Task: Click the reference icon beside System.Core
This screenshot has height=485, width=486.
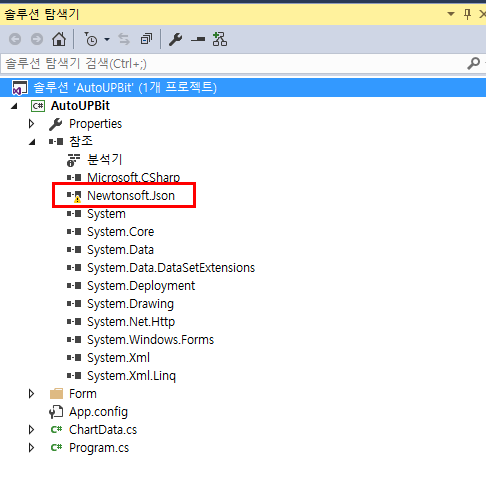Action: pos(74,232)
